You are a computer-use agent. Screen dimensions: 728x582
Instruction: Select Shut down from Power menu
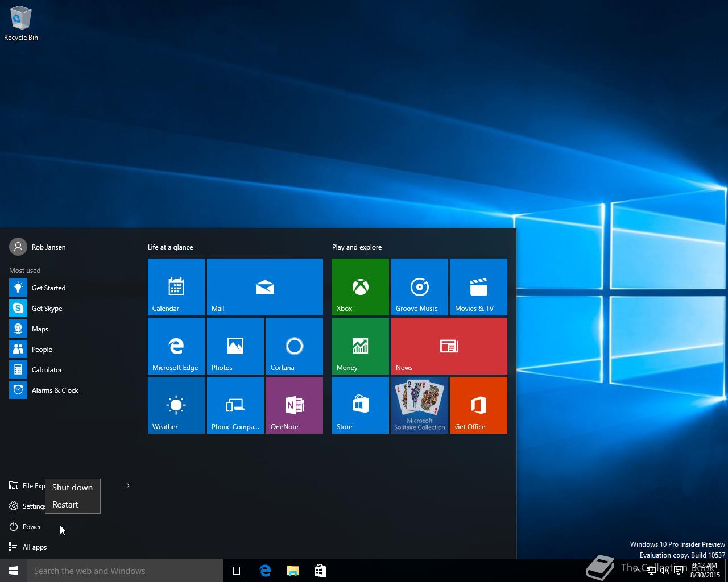(x=72, y=488)
